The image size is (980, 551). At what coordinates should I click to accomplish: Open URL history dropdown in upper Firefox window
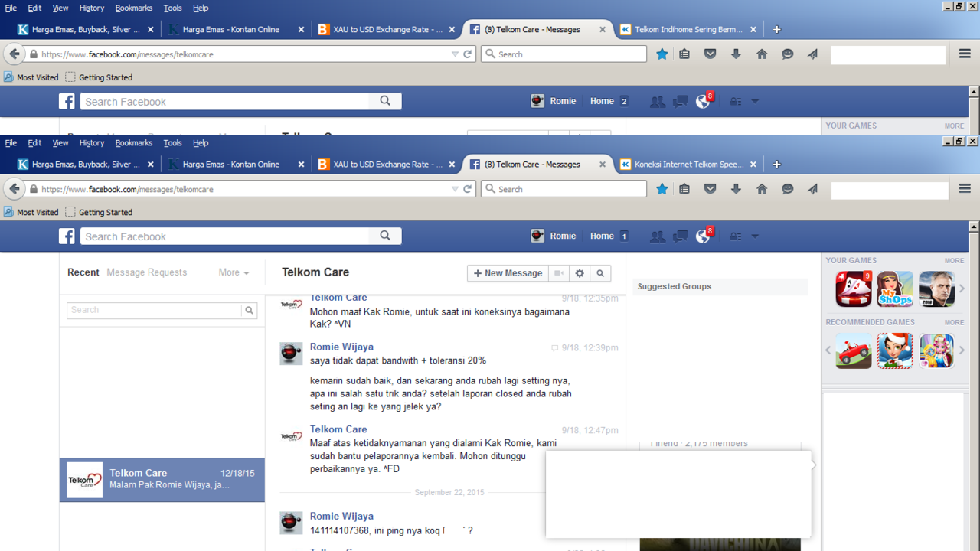455,54
